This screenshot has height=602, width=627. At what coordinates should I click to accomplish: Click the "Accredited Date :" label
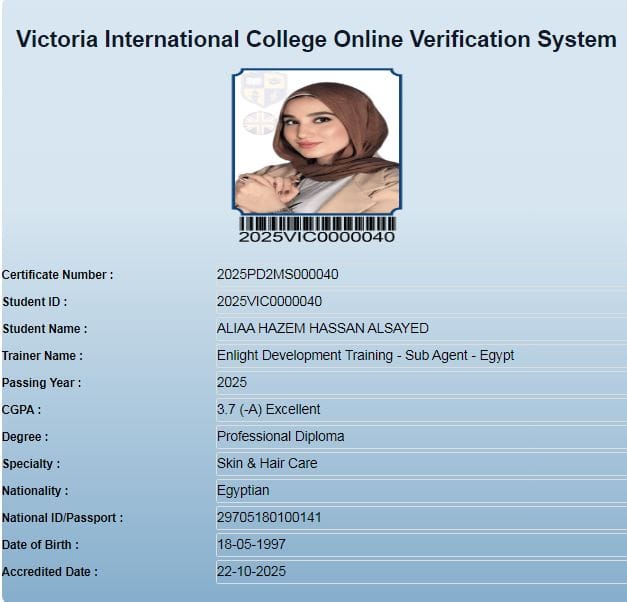(x=50, y=572)
